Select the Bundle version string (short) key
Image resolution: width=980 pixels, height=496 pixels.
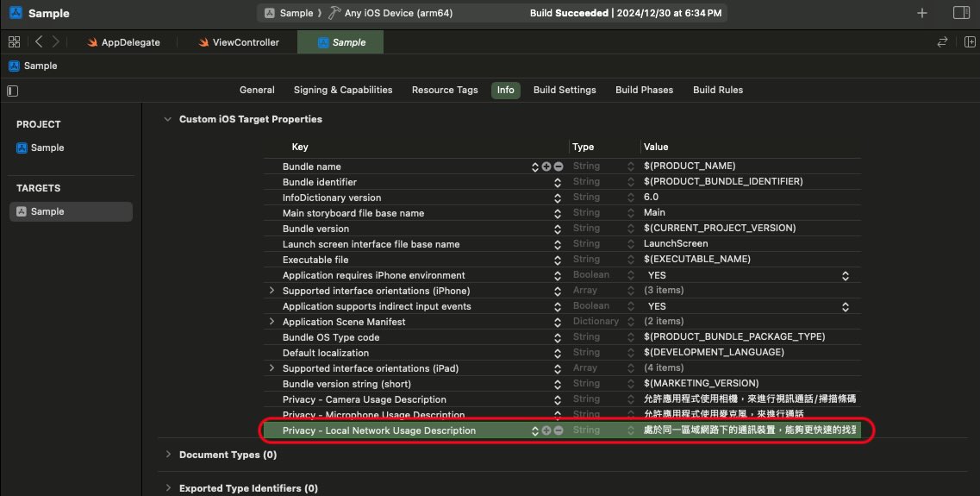pyautogui.click(x=346, y=384)
